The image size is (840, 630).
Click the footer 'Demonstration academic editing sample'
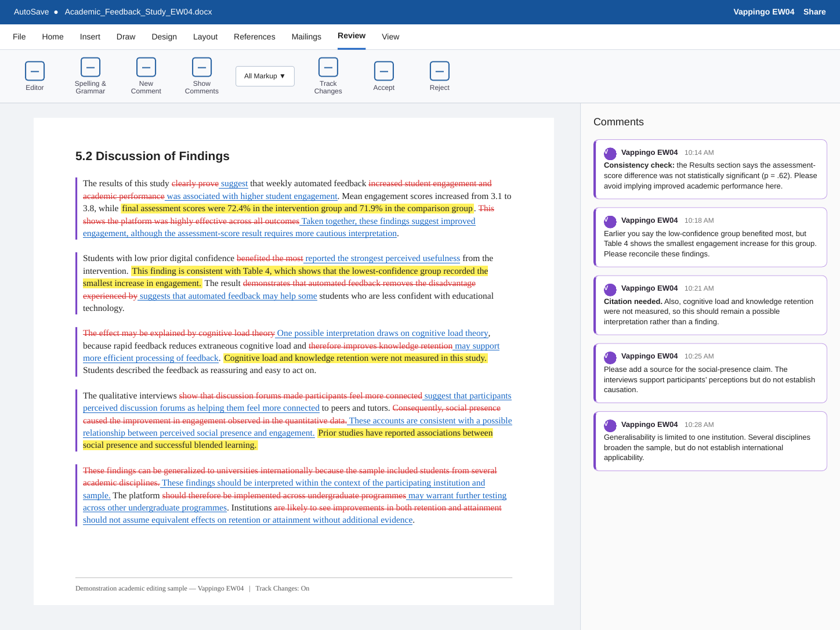(x=131, y=588)
